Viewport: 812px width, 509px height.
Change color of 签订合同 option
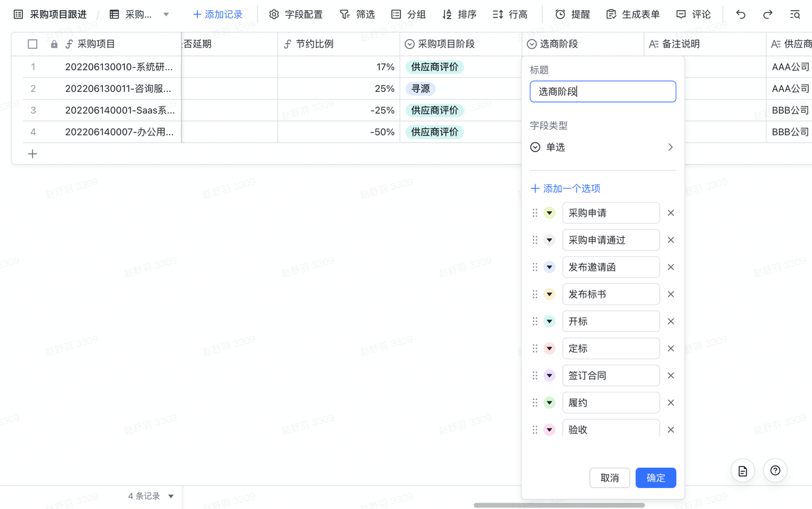[549, 376]
